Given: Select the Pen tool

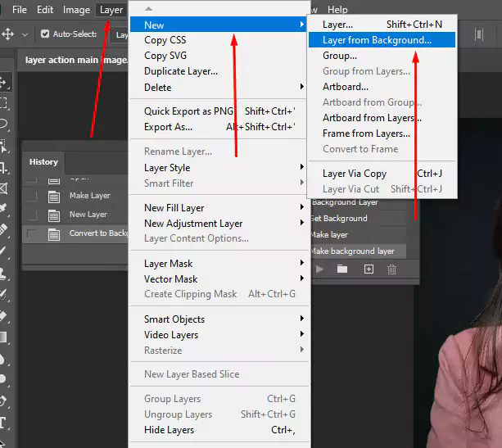Looking at the screenshot, I should (3, 400).
